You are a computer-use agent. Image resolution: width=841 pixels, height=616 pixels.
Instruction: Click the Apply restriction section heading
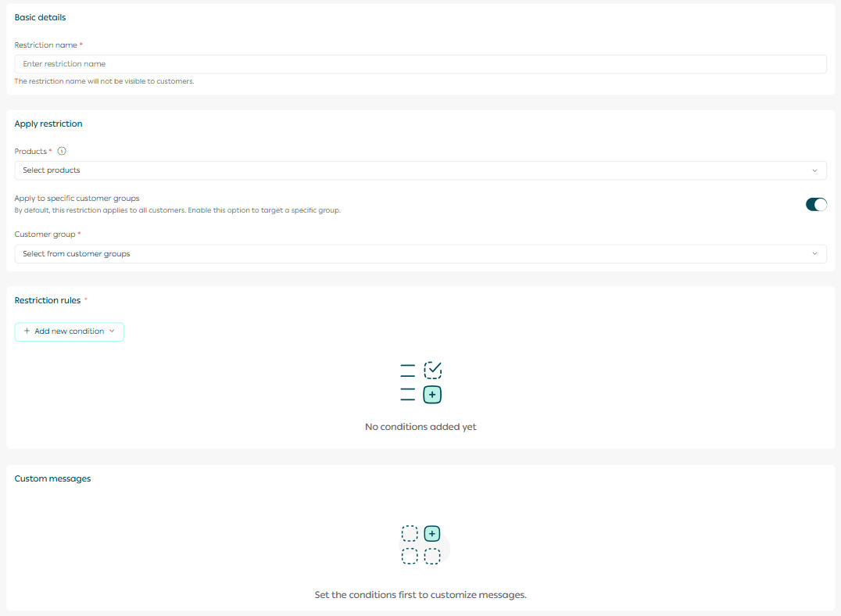click(48, 124)
